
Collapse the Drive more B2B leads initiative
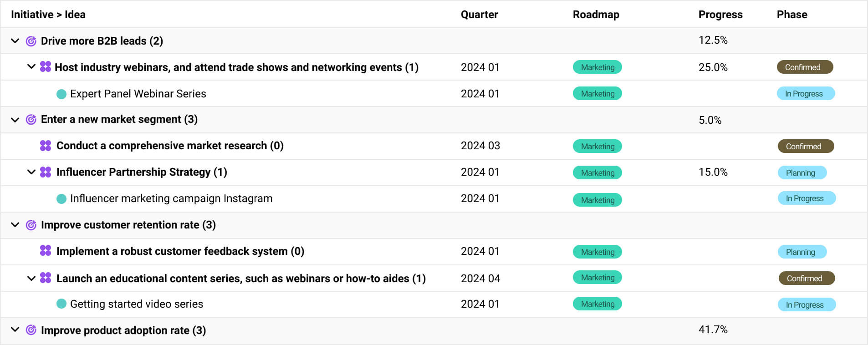(15, 41)
